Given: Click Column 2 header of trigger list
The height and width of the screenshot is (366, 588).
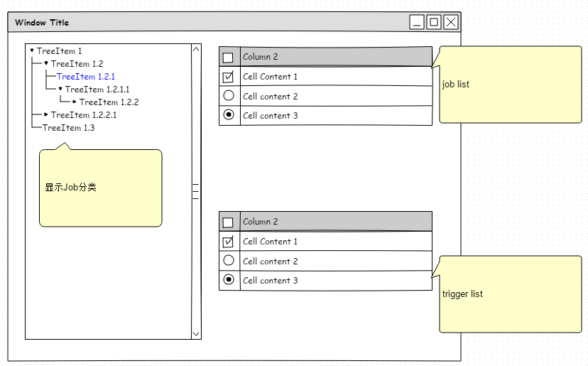Looking at the screenshot, I should (x=336, y=222).
